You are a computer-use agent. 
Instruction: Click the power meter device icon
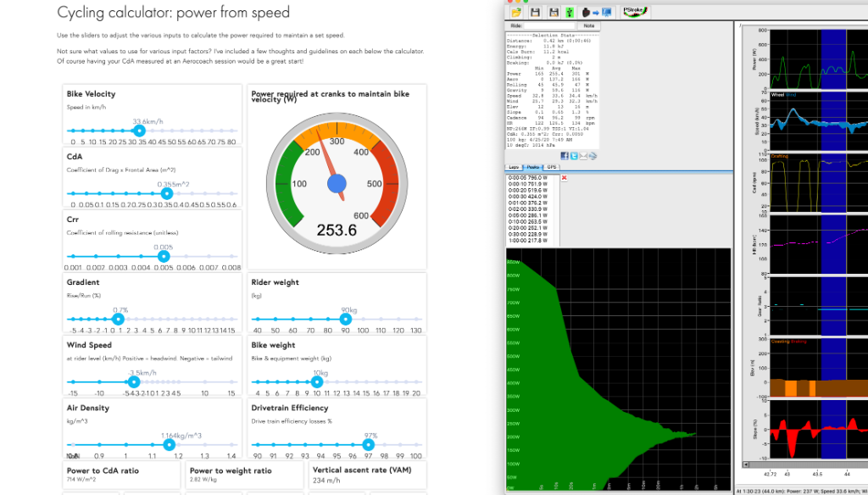pyautogui.click(x=586, y=12)
